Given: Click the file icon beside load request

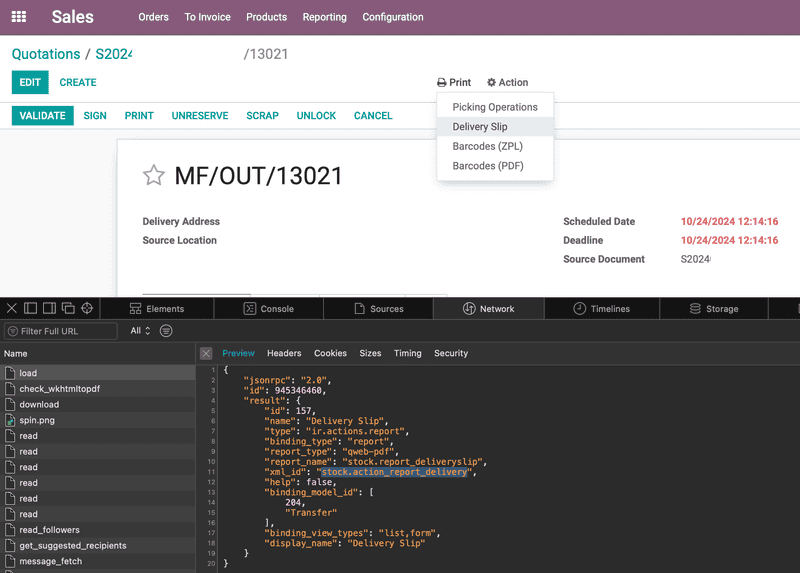Looking at the screenshot, I should 10,373.
